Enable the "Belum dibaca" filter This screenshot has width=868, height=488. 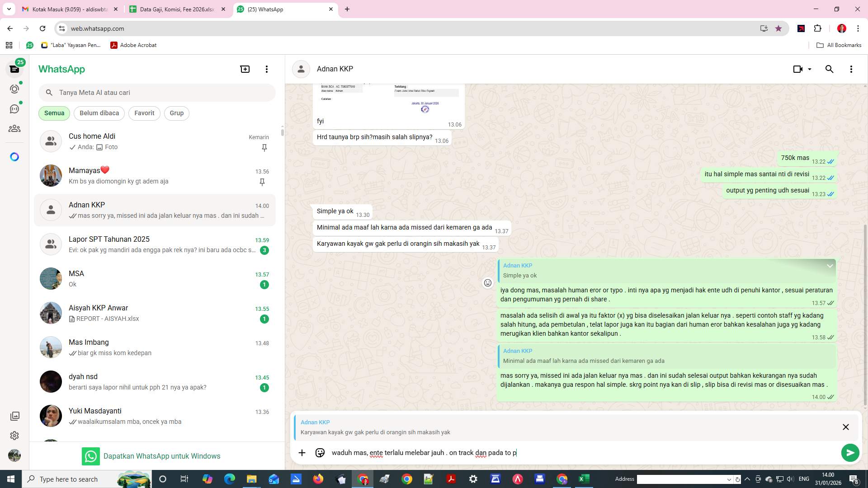click(x=99, y=113)
